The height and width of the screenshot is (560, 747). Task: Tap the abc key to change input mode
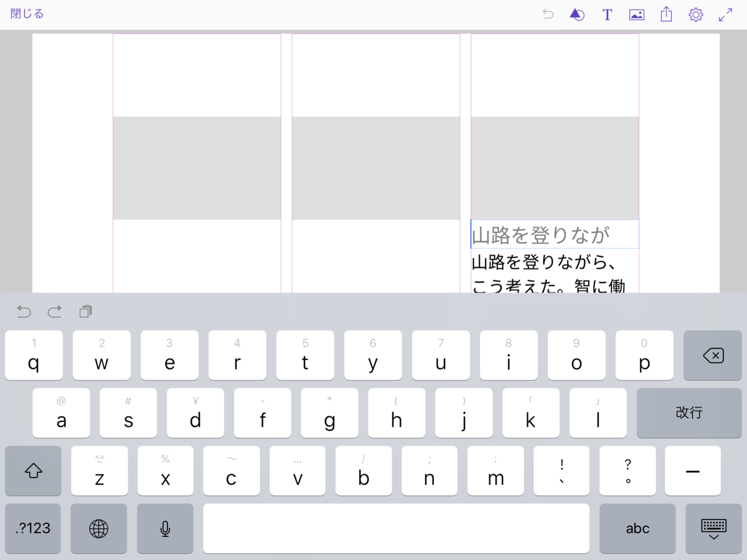[x=637, y=528]
